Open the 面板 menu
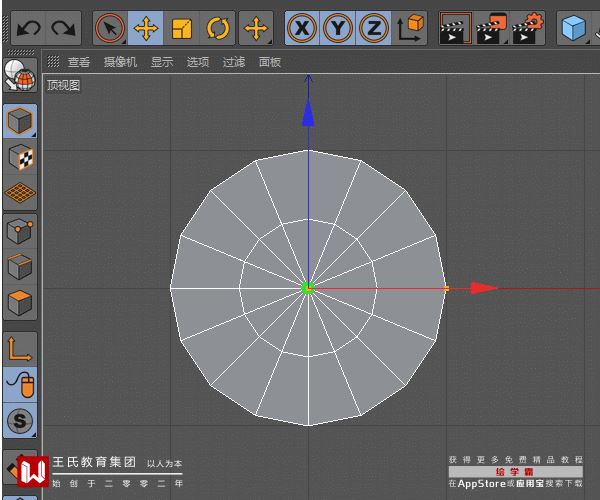The height and width of the screenshot is (500, 600). click(270, 62)
